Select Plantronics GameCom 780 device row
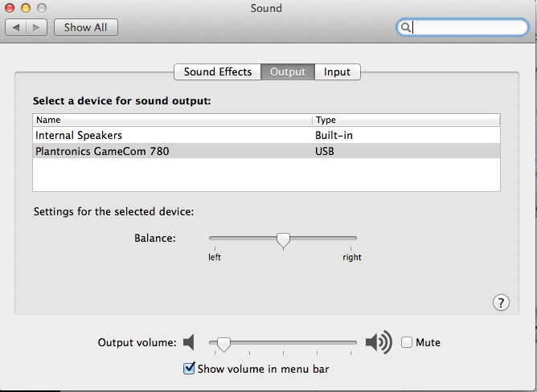Screen dimensions: 537x392 (266, 151)
